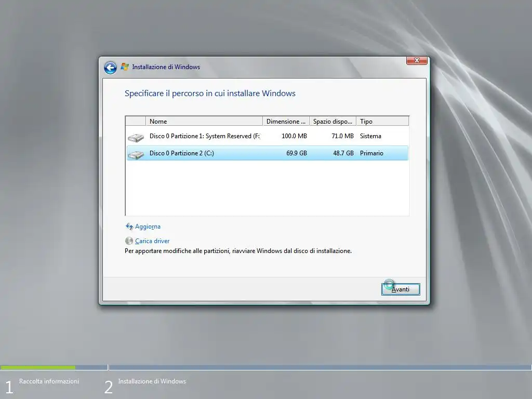
Task: Select Disco 0 Partizione 2 (C:)
Action: 267,153
